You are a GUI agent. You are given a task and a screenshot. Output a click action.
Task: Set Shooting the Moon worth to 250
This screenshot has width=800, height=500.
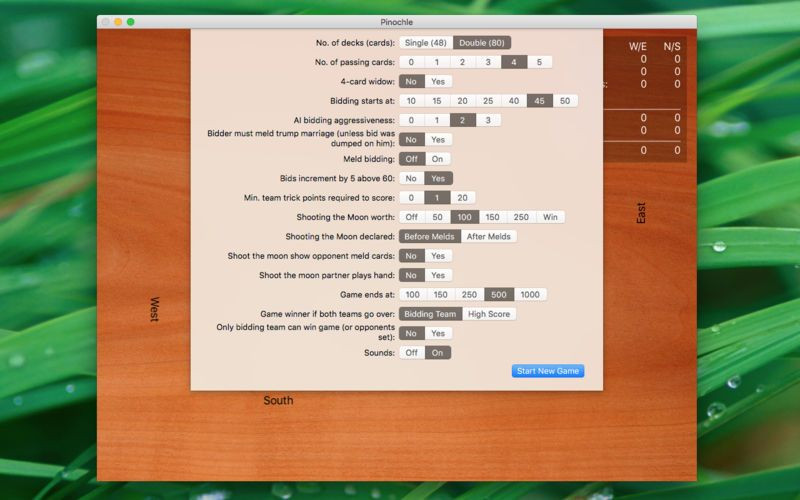521,217
